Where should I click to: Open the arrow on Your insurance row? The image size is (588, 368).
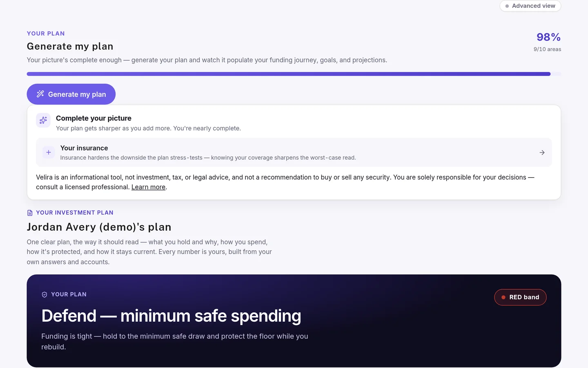tap(542, 153)
